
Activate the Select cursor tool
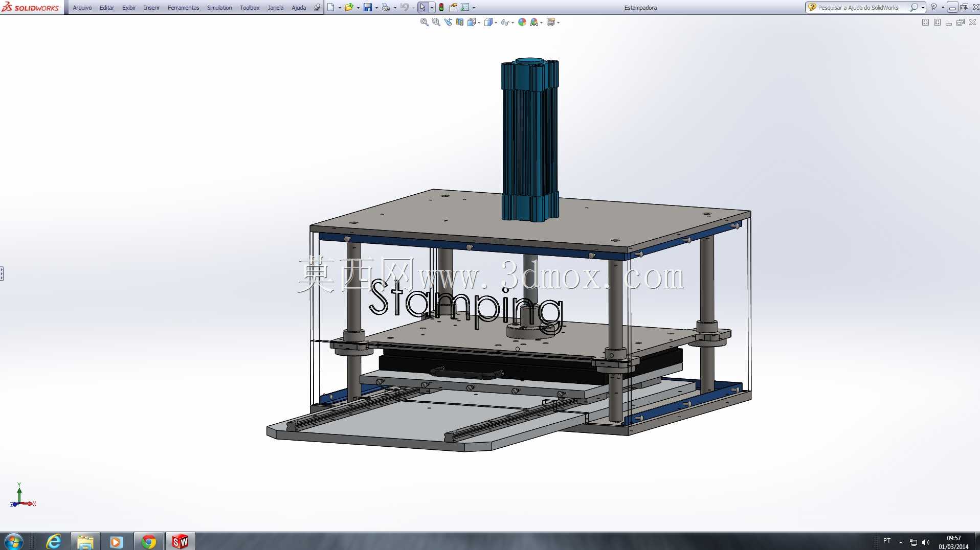pos(422,7)
